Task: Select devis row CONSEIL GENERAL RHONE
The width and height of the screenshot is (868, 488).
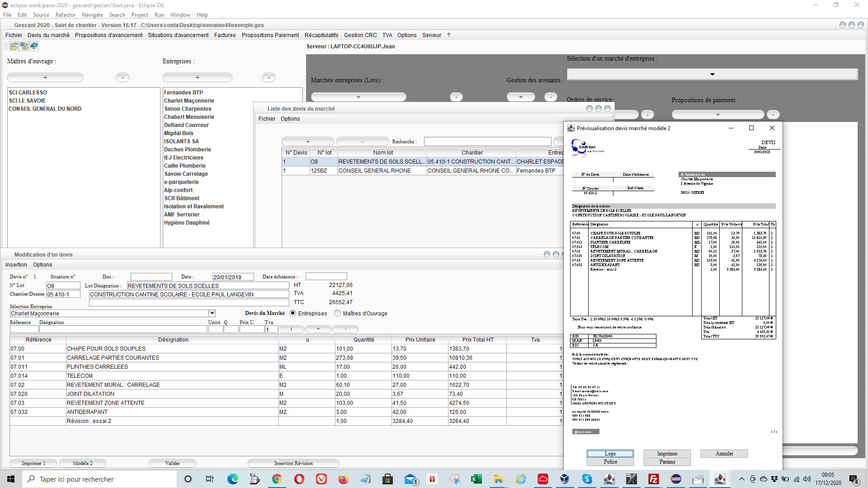Action: 423,170
